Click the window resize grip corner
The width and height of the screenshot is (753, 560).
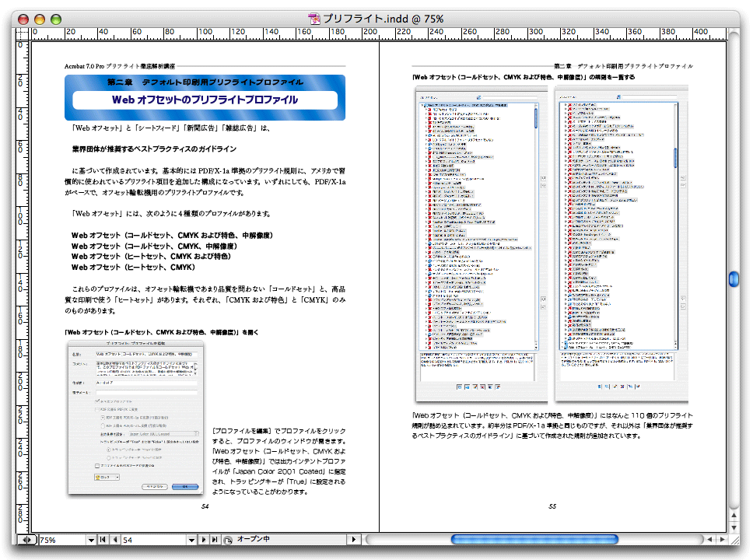coord(734,539)
